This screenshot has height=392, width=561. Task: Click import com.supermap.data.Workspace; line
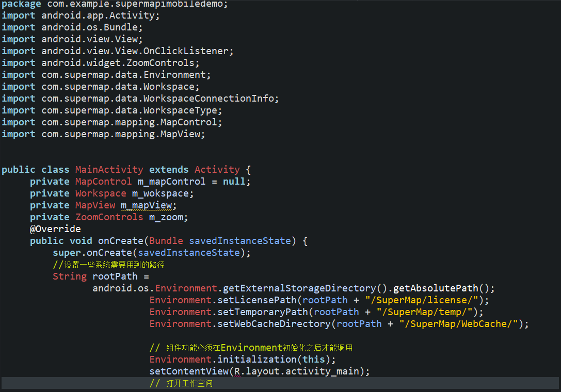coord(100,87)
